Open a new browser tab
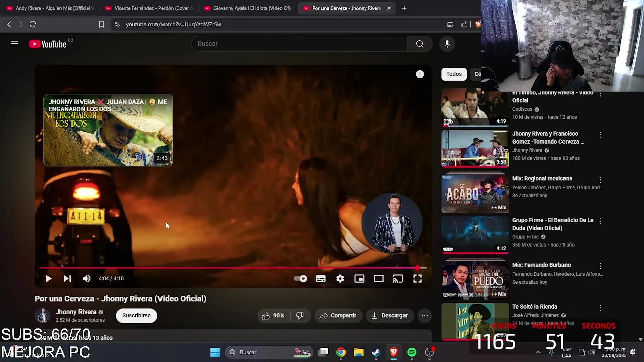Image resolution: width=644 pixels, height=362 pixels. 404,8
